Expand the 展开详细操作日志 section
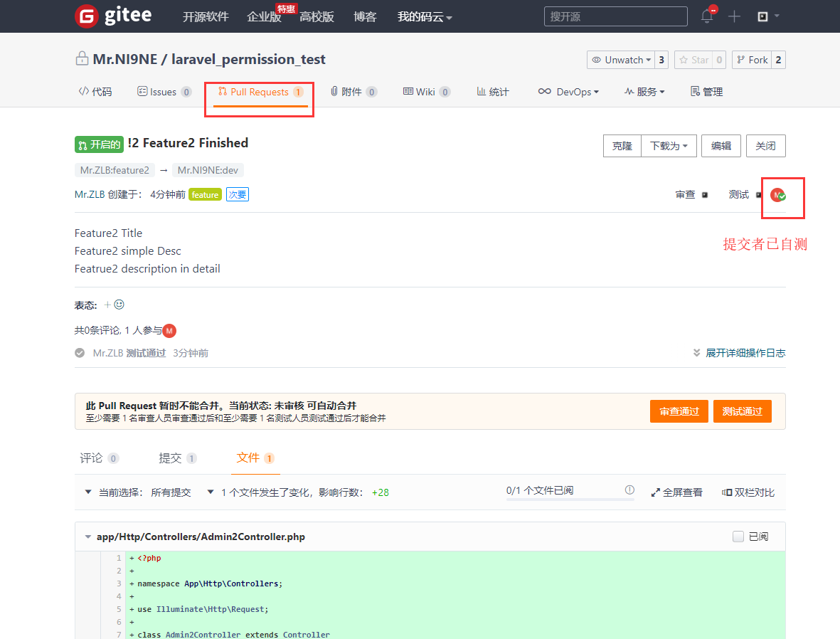This screenshot has height=639, width=840. click(739, 353)
